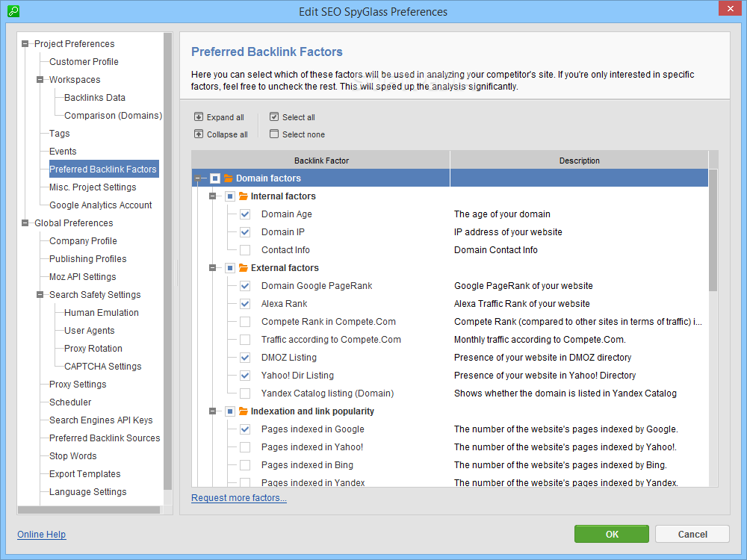Check Traffic according to Compete.Com

point(245,340)
